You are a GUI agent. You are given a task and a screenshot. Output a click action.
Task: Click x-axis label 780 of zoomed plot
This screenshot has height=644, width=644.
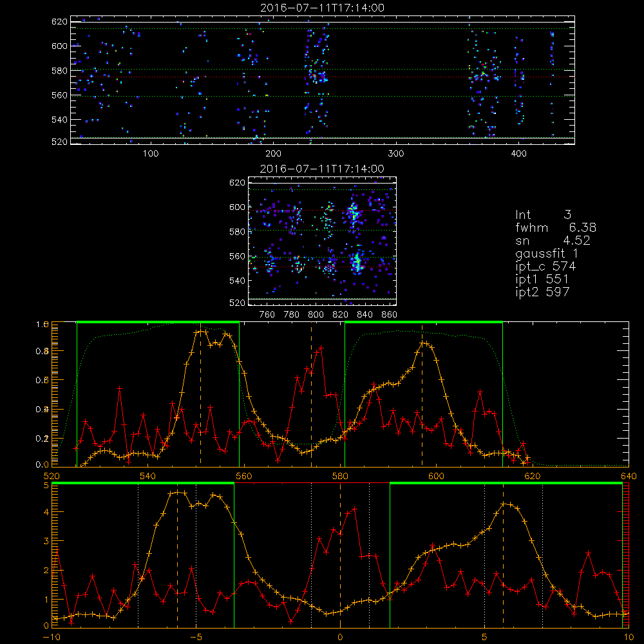point(292,315)
